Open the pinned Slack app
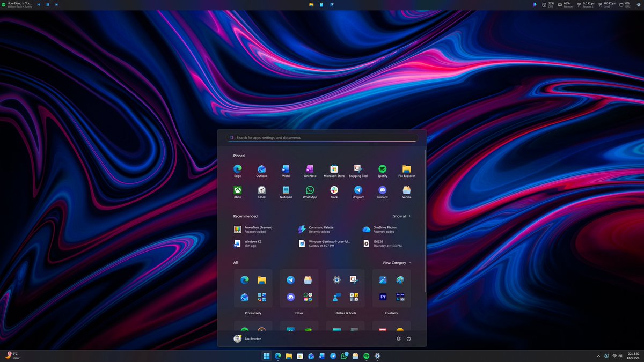644x362 pixels. [x=334, y=193]
